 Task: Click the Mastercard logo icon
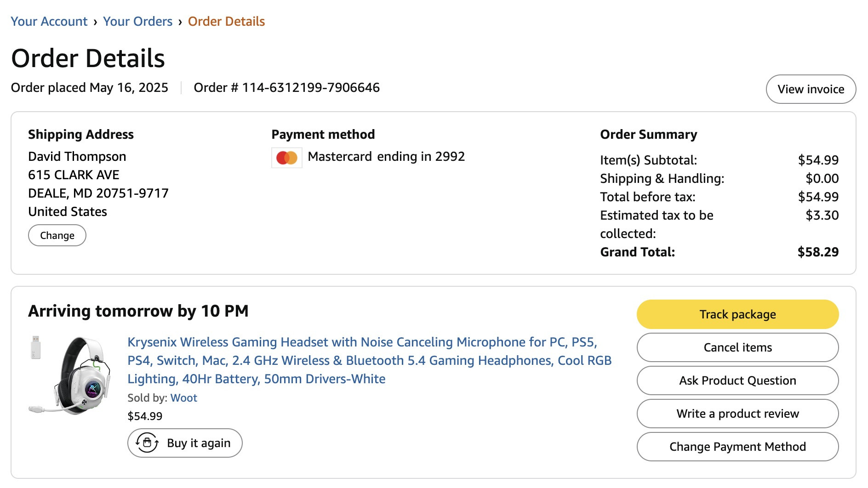(x=287, y=158)
